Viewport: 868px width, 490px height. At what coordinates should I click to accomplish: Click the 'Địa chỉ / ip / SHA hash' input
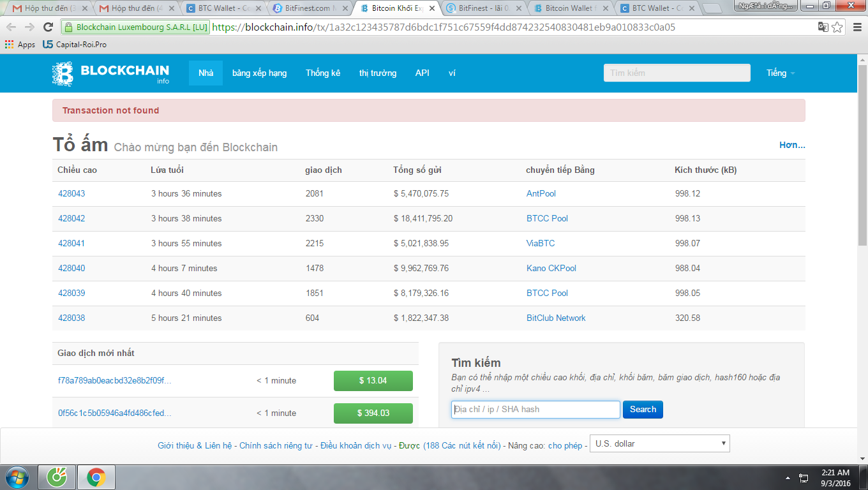[535, 410]
